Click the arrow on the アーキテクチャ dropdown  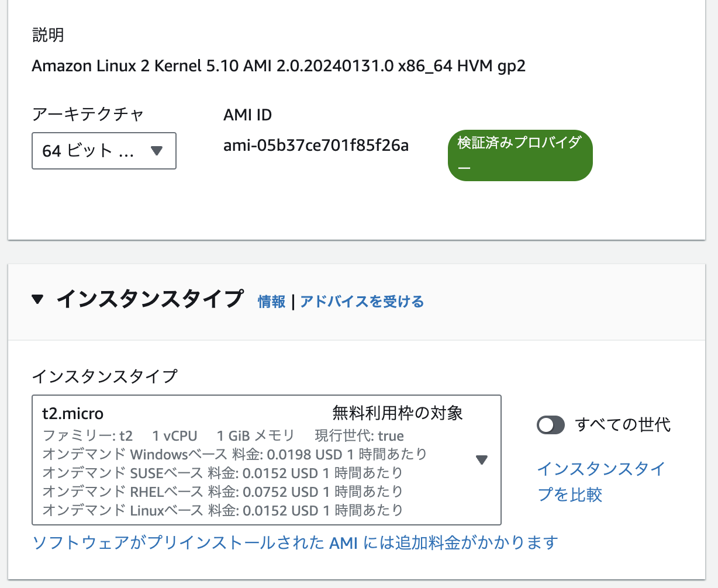click(157, 151)
